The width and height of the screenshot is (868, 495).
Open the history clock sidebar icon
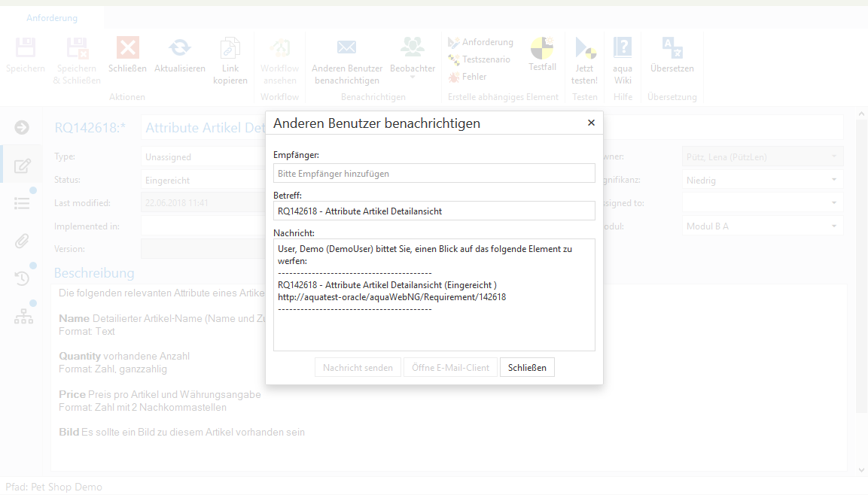22,278
